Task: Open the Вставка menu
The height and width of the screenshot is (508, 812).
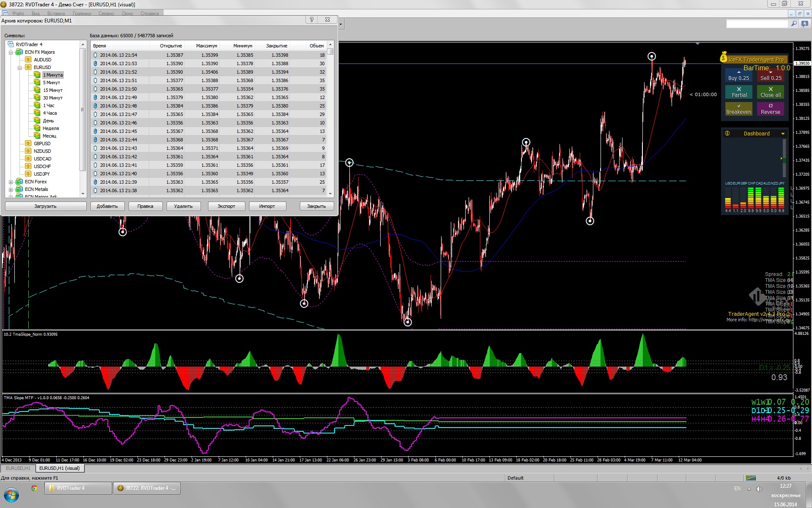Action: 56,14
